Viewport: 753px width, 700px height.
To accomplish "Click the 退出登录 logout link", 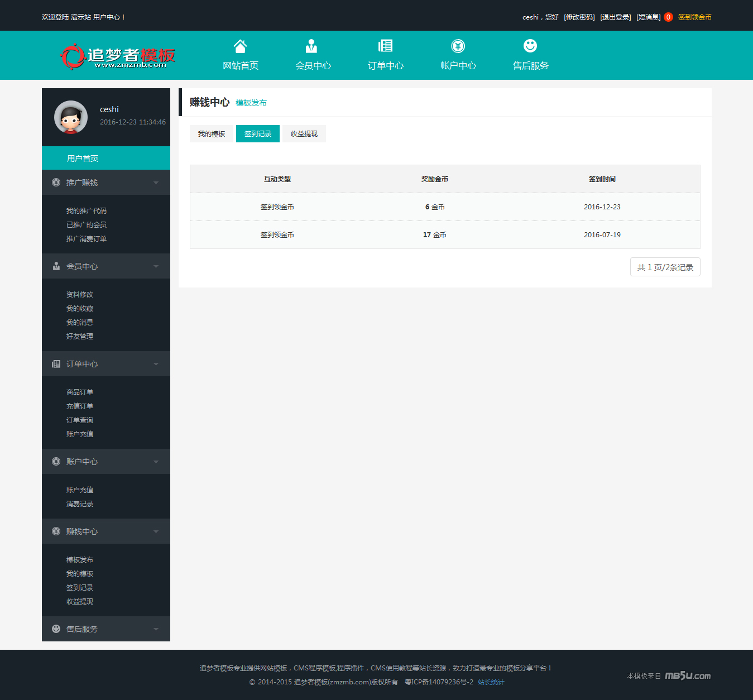I will point(616,17).
